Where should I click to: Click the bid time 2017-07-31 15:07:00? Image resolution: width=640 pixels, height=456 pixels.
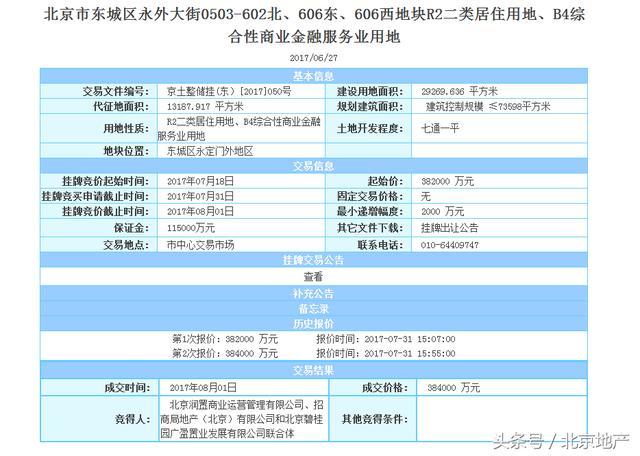pyautogui.click(x=410, y=339)
